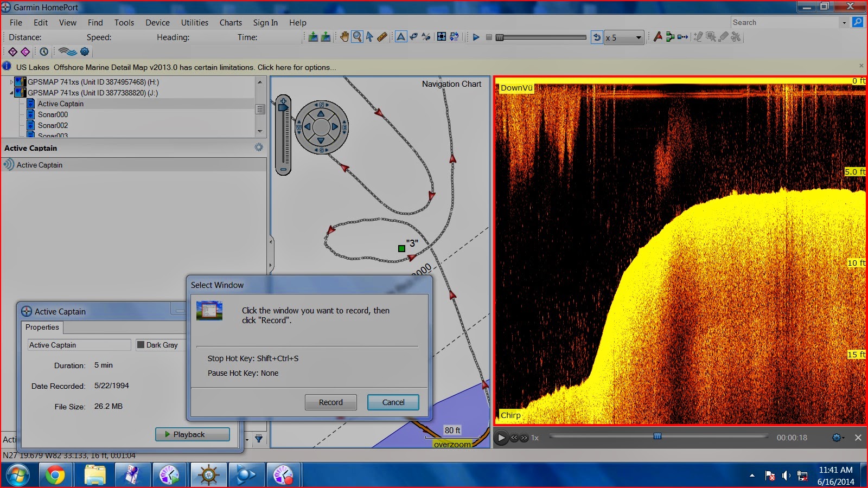
Task: Click the sonar waves icon
Action: (x=68, y=52)
